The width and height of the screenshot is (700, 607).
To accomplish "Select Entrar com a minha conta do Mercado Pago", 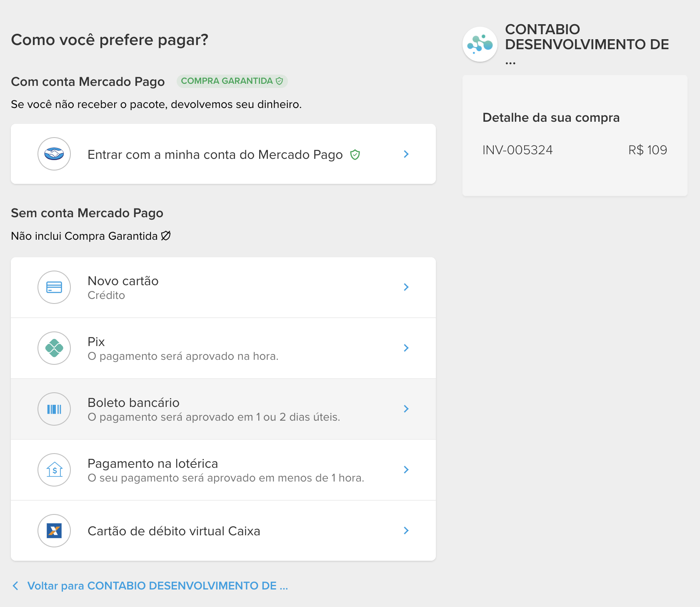I will click(x=223, y=154).
